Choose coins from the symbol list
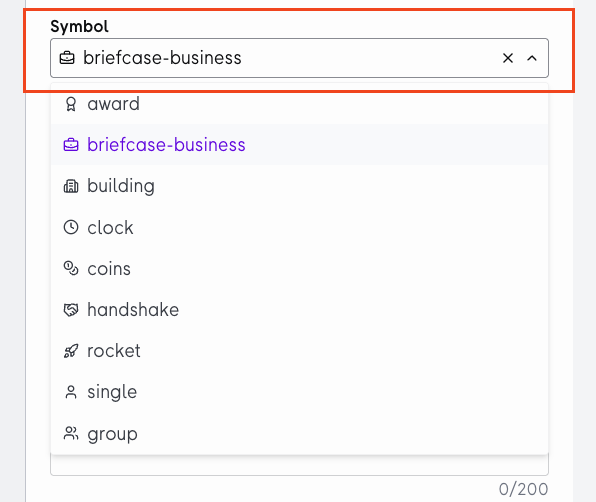596x502 pixels. pyautogui.click(x=299, y=268)
